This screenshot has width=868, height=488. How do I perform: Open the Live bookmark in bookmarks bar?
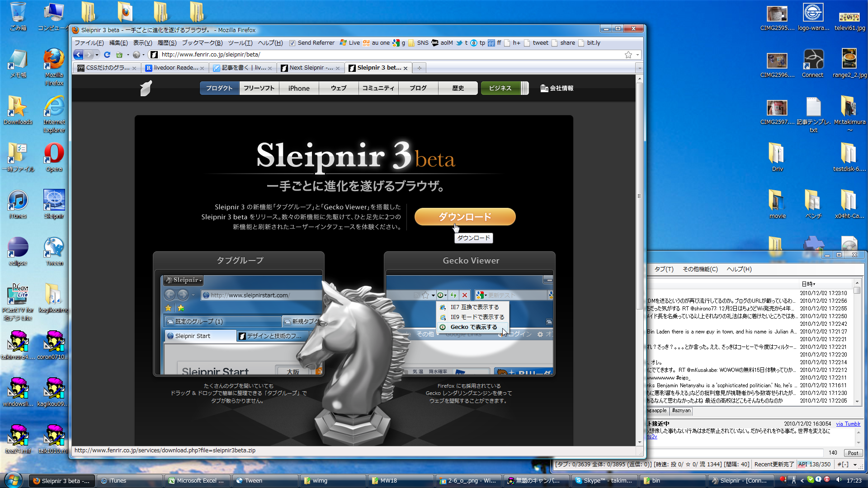pyautogui.click(x=350, y=43)
